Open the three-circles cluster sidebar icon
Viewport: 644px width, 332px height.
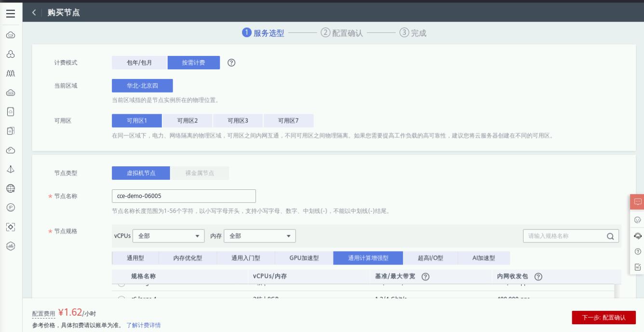click(11, 54)
